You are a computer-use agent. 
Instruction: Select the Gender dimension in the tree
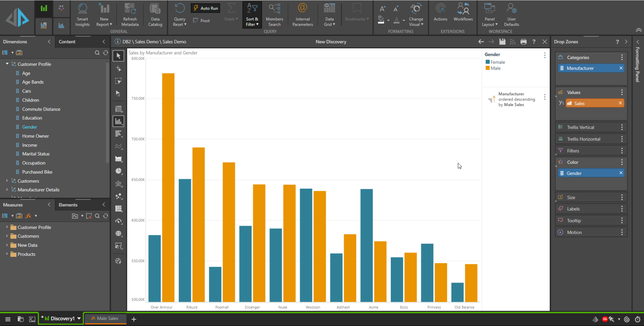point(29,127)
